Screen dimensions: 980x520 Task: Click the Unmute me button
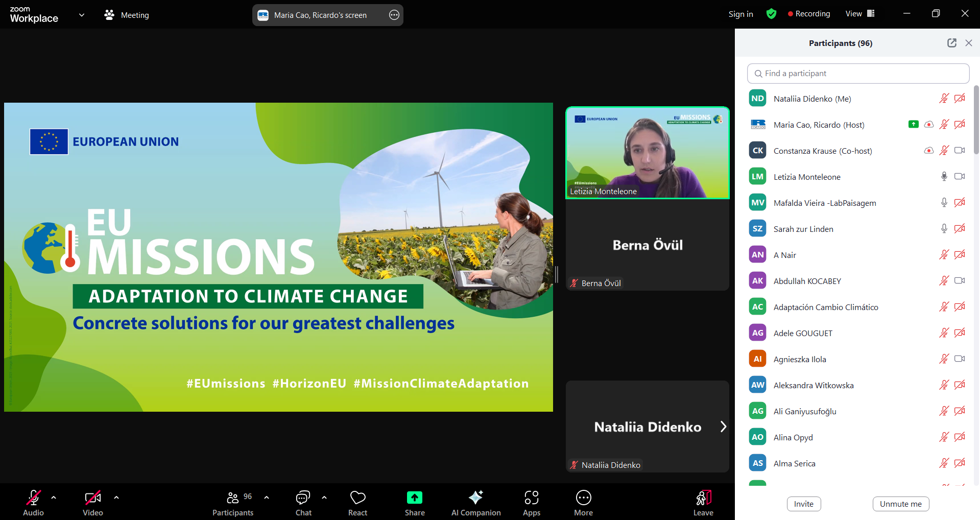(901, 504)
